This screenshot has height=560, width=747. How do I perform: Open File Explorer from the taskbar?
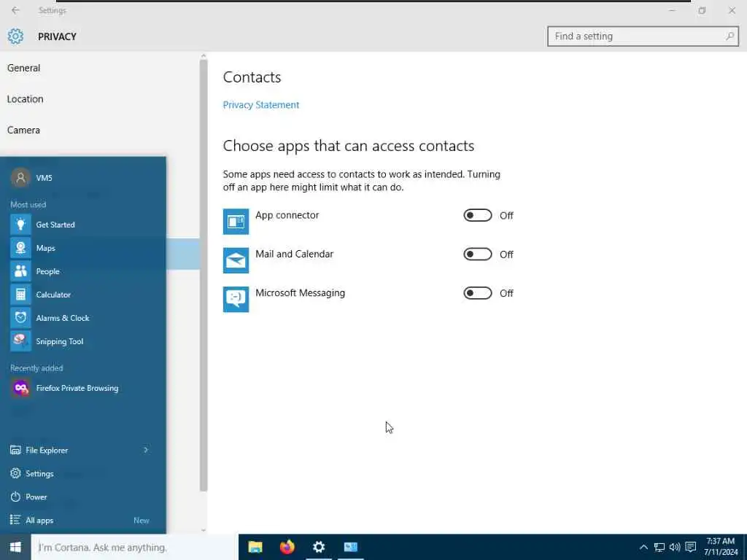click(x=255, y=547)
